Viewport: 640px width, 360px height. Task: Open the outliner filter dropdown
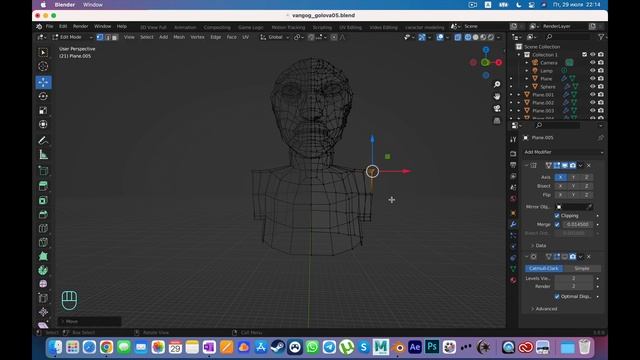601,37
